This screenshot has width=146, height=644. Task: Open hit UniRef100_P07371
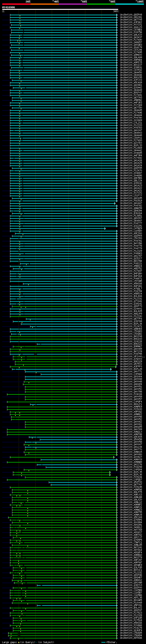click(x=131, y=25)
